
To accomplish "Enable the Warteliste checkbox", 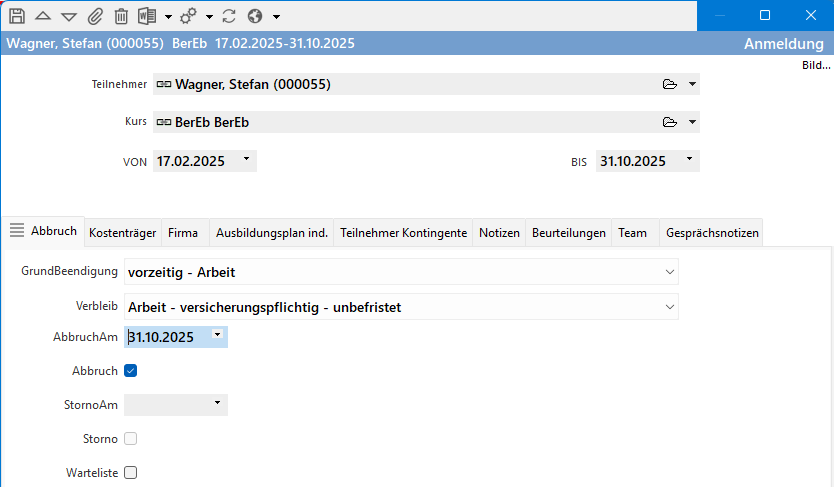I will pos(131,473).
